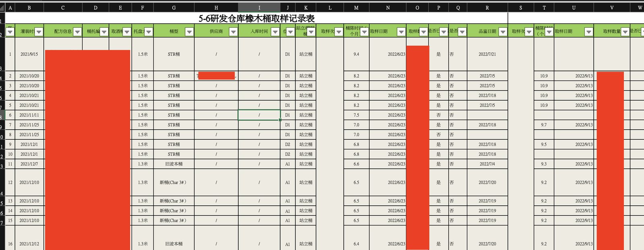Open the 取样日期 filter dropdown in column N
This screenshot has width=644, height=250.
point(401,32)
